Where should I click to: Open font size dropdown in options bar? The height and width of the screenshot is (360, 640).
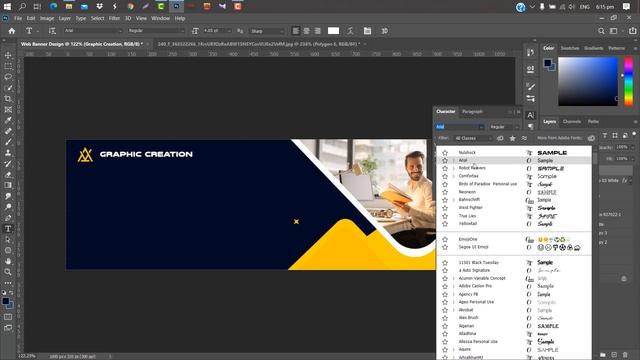pyautogui.click(x=229, y=31)
